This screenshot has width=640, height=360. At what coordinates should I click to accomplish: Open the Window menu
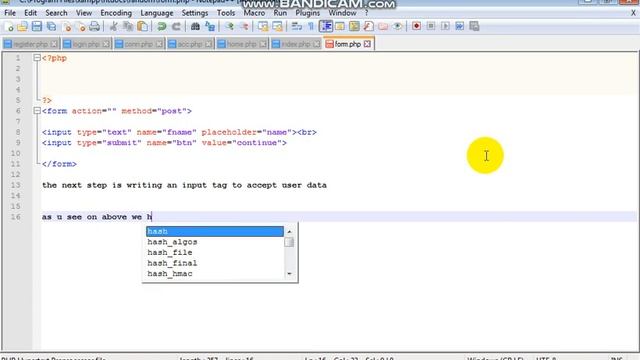click(342, 13)
